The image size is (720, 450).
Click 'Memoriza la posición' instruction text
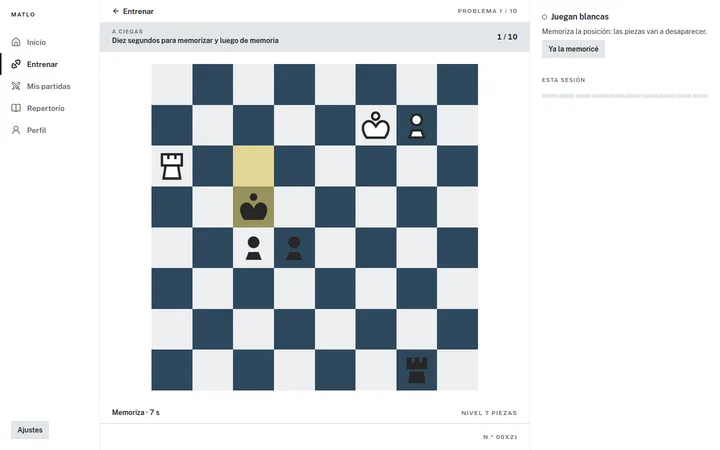(x=624, y=31)
